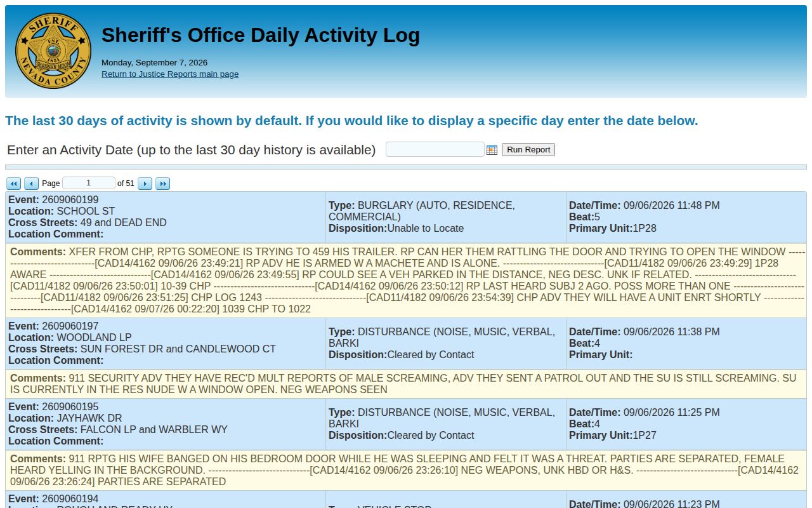Open the calendar date picker icon
The image size is (812, 508).
(x=492, y=150)
